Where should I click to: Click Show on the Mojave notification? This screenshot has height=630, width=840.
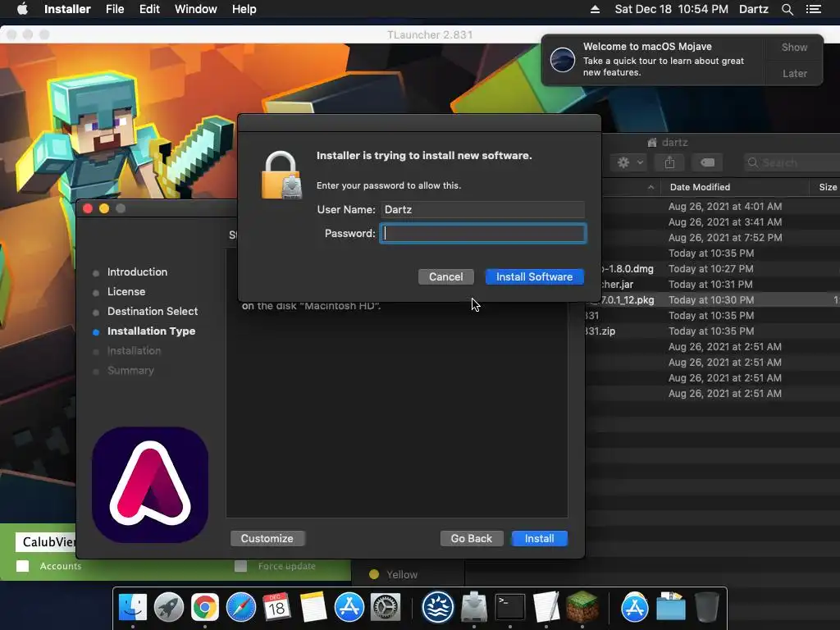pos(794,47)
